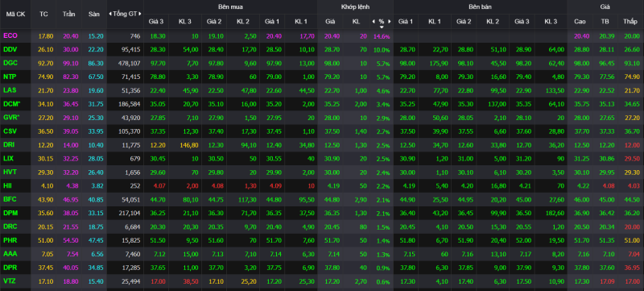Open DGC stock symbol
Screen dimensions: 644x291
tap(10, 64)
